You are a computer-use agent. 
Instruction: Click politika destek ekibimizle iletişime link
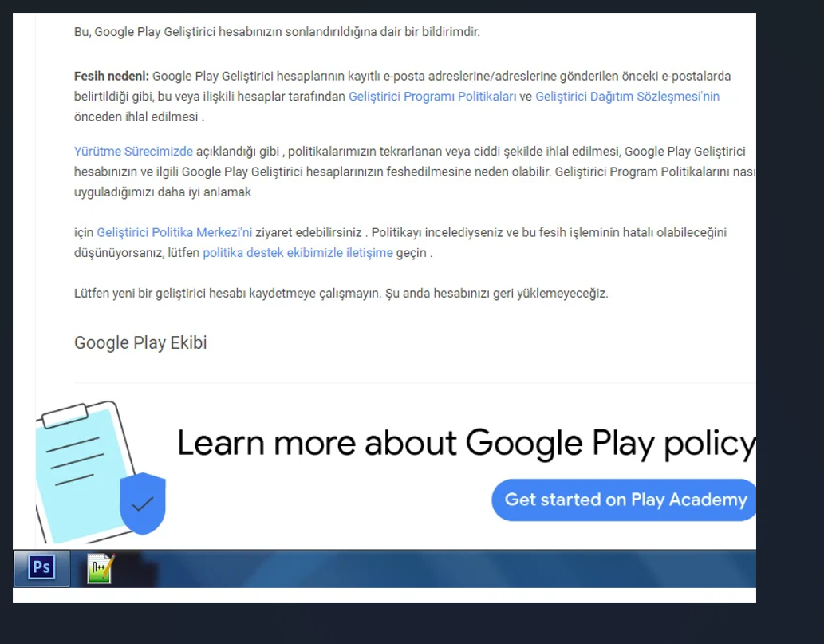pos(298,253)
